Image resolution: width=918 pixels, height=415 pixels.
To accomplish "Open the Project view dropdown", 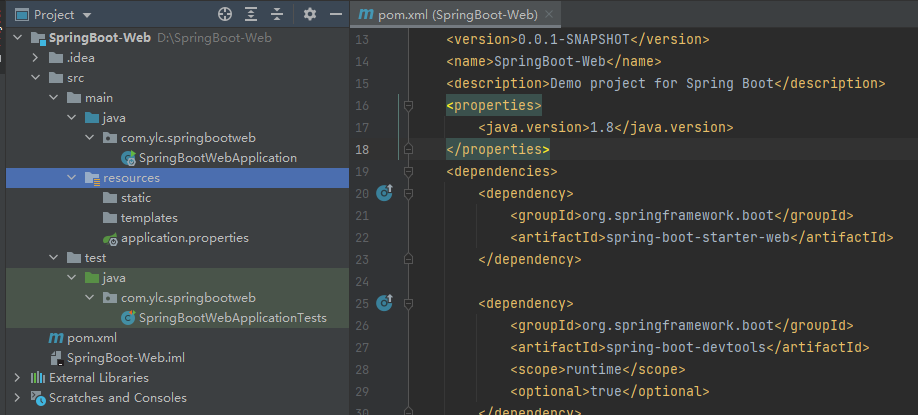I will click(87, 15).
